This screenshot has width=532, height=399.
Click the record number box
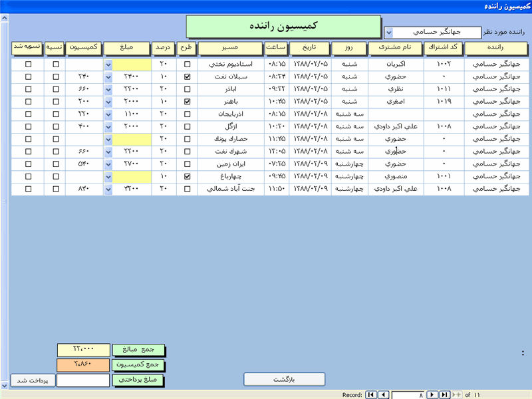pos(408,395)
